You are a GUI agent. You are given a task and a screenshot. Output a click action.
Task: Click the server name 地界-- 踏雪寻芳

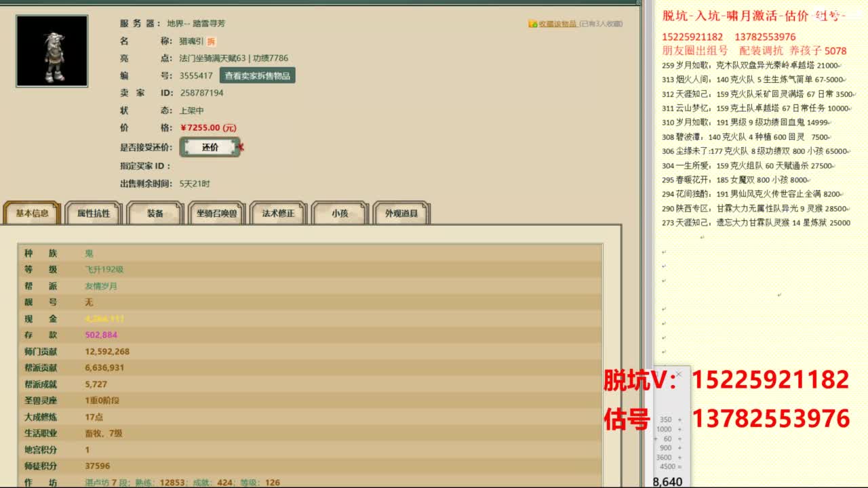pyautogui.click(x=196, y=24)
